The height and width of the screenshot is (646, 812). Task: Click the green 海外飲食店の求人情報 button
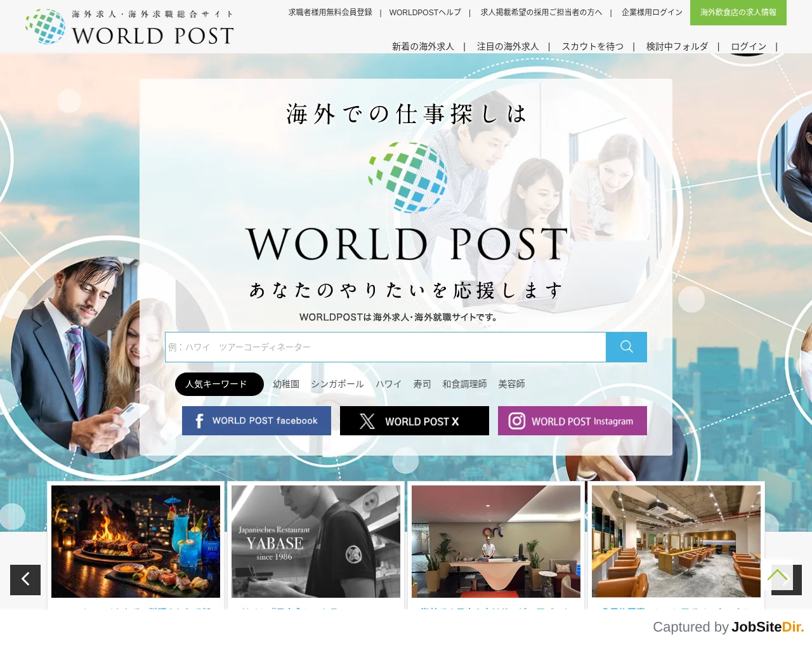point(738,13)
